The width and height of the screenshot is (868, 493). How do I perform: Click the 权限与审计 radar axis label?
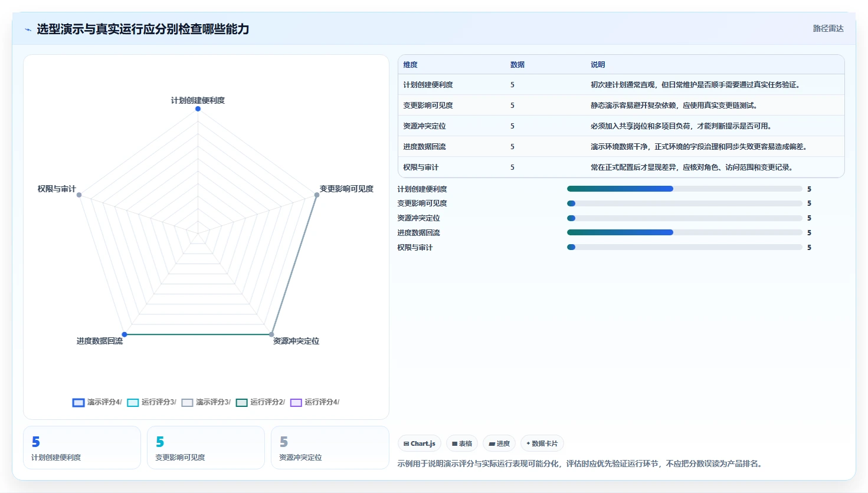click(57, 189)
